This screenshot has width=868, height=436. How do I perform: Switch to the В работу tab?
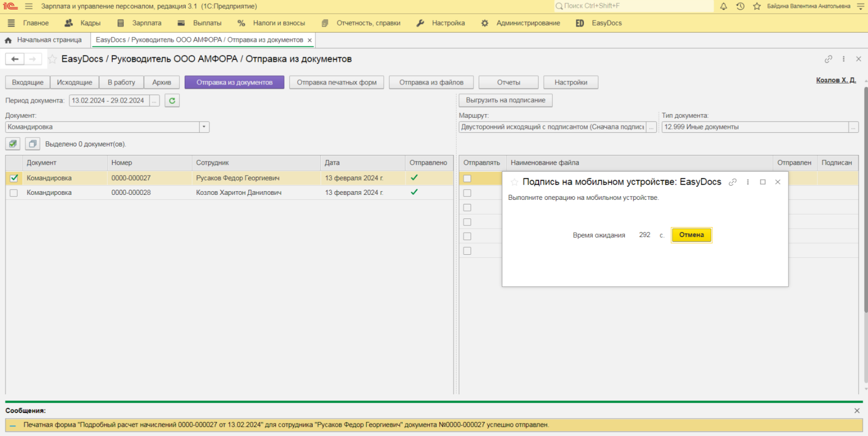click(121, 83)
